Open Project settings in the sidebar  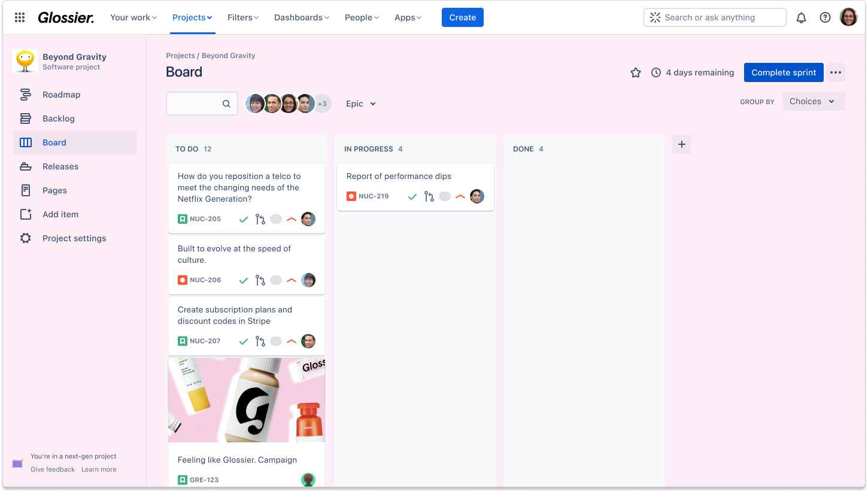pos(75,238)
